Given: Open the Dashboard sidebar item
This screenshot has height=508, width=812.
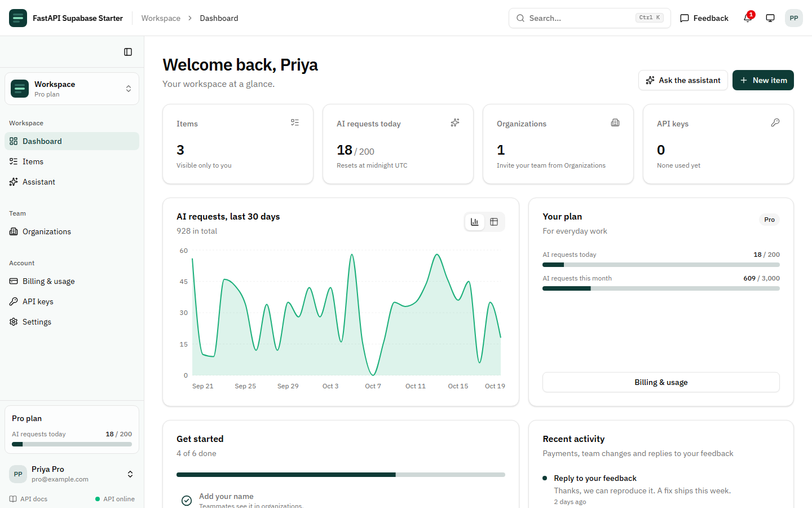Looking at the screenshot, I should [x=72, y=141].
